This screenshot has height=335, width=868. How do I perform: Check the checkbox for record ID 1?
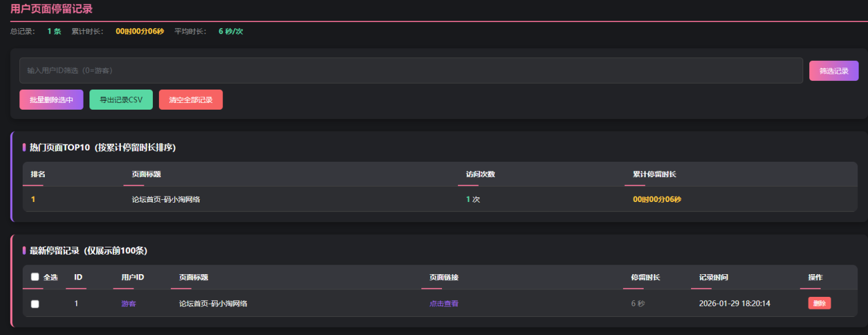point(35,304)
